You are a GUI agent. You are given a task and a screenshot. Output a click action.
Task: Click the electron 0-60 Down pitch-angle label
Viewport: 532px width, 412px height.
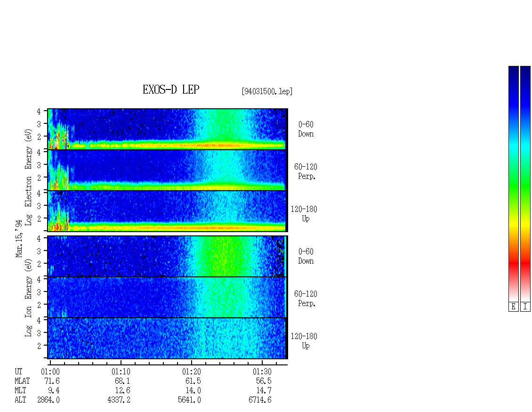pos(306,129)
